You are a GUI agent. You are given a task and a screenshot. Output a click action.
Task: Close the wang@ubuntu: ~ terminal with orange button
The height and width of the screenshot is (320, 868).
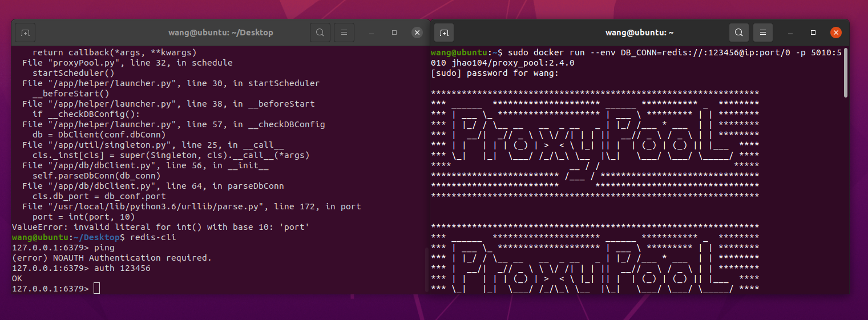[x=836, y=33]
